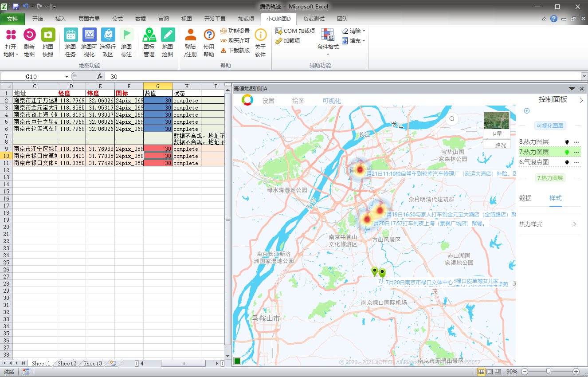Image resolution: width=588 pixels, height=377 pixels.
Task: Open the 打开地图 map button
Action: point(11,43)
